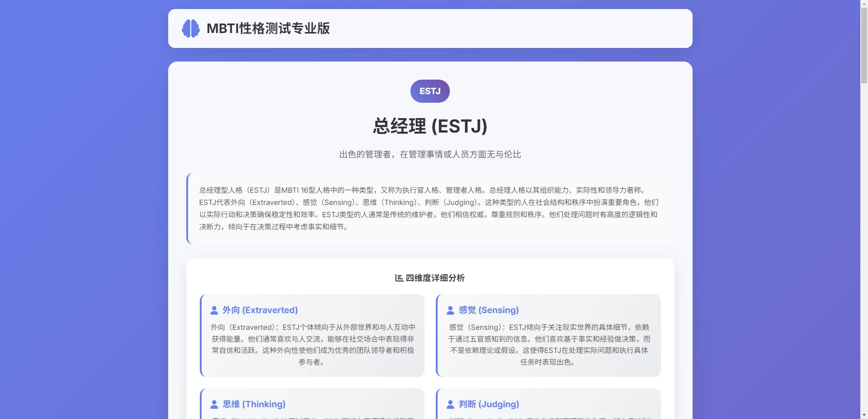This screenshot has width=868, height=419.
Task: Click the 总经理 (ESTJ) heading
Action: pos(430,126)
